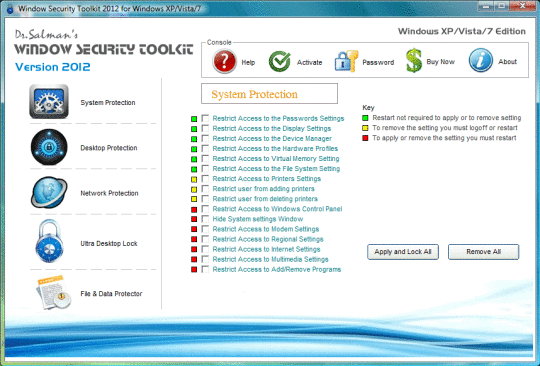Click the Apply and Lock All button
Viewport: 540px width, 366px height.
tap(403, 252)
